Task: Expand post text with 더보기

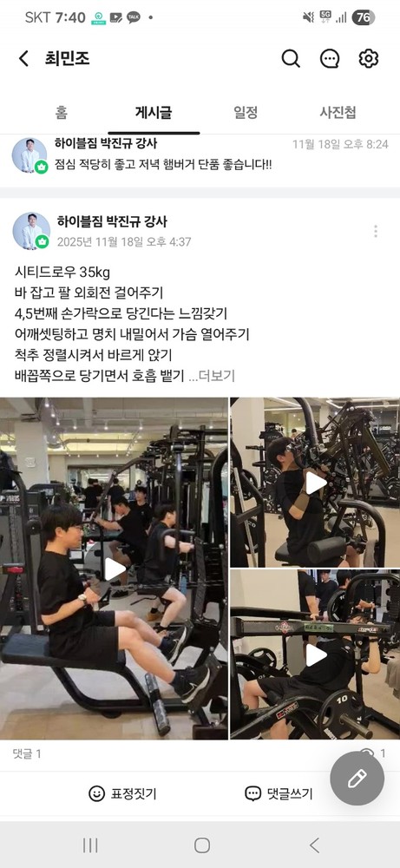Action: [212, 376]
